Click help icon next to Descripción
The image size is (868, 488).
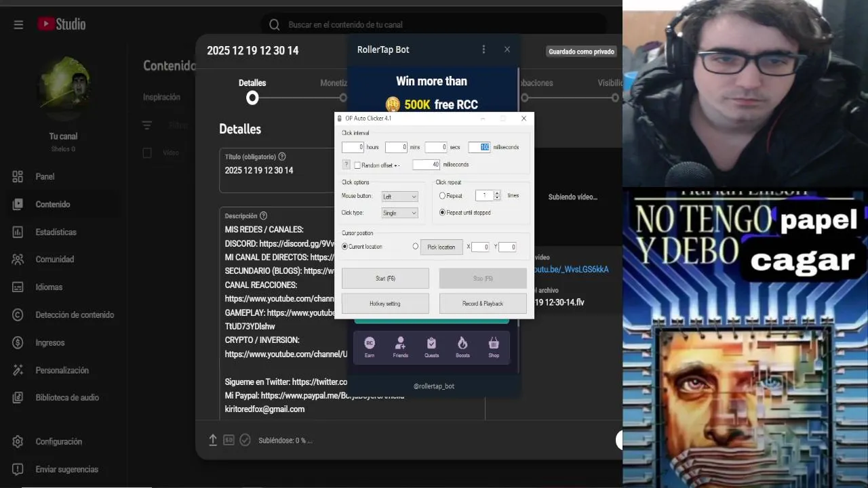pyautogui.click(x=263, y=216)
